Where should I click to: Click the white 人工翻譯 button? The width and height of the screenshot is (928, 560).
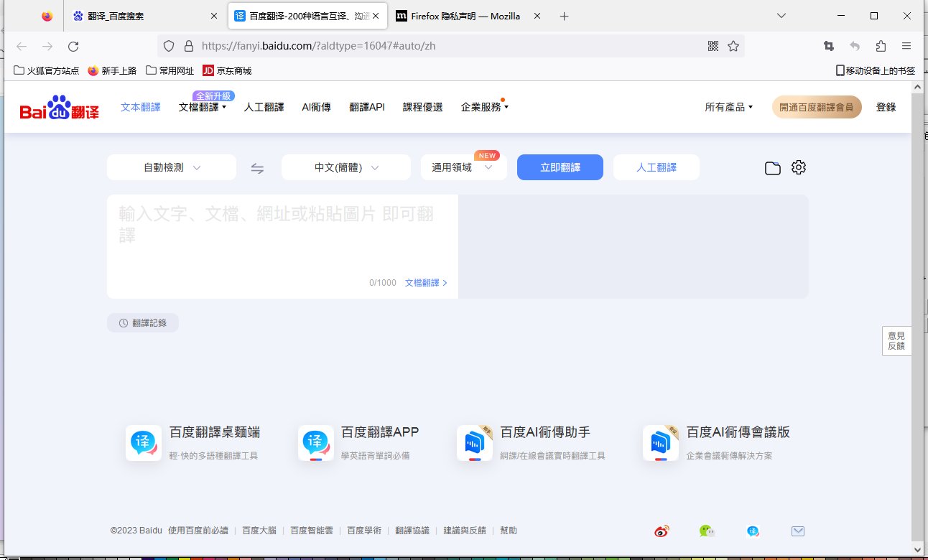click(x=656, y=167)
